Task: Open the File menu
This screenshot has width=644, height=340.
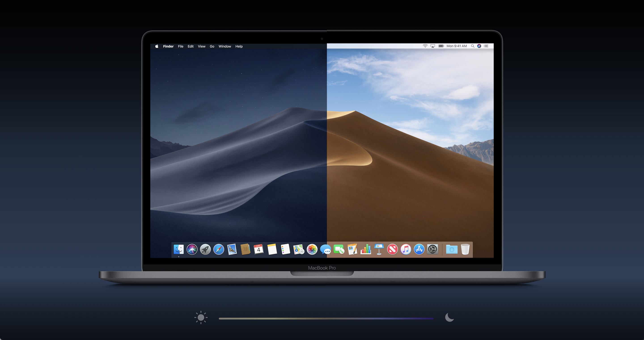Action: pos(180,46)
